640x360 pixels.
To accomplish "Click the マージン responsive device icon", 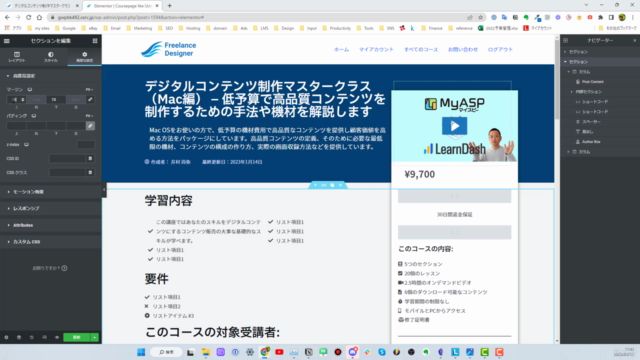I will [x=30, y=89].
